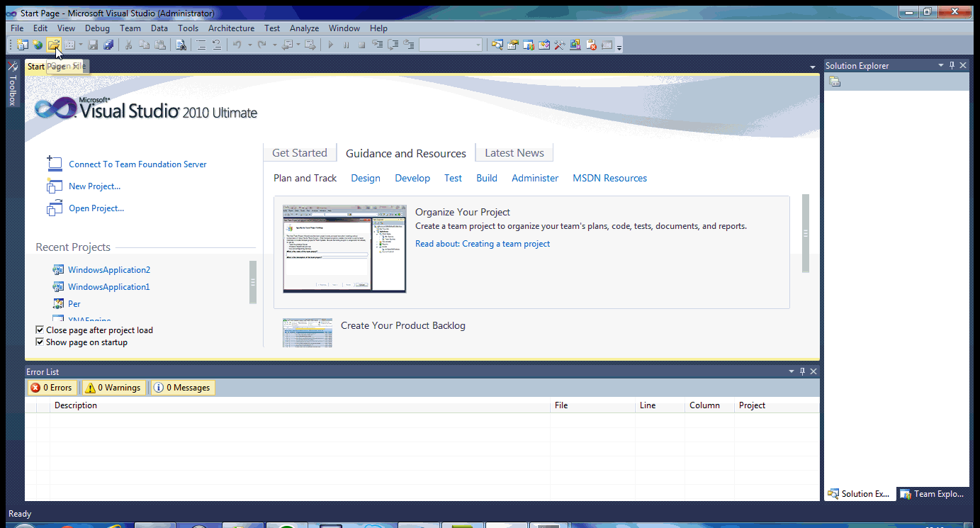Switch to the Get Started tab
This screenshot has width=980, height=528.
point(300,153)
